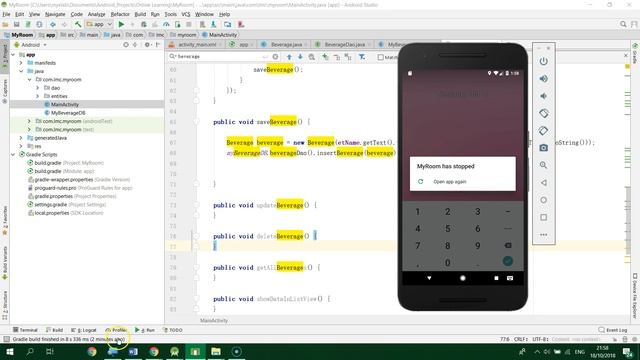Select MainActivity in the project tree
This screenshot has height=360, width=640.
click(64, 104)
